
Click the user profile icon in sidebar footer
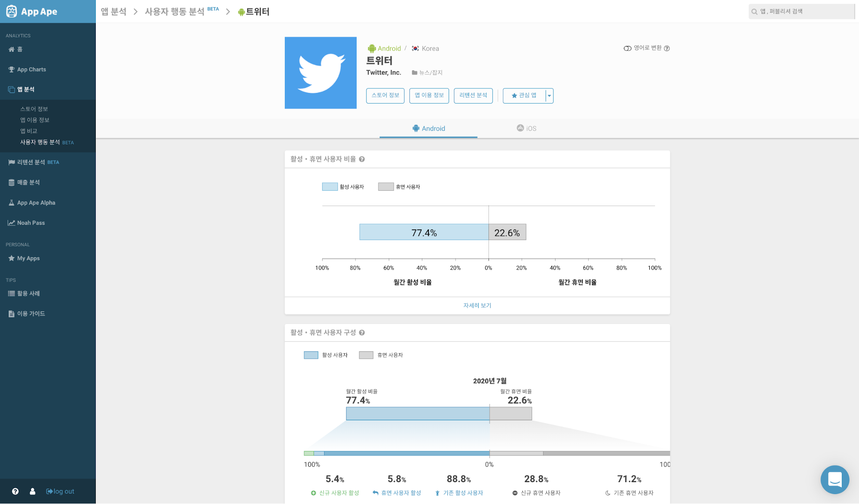pyautogui.click(x=33, y=492)
